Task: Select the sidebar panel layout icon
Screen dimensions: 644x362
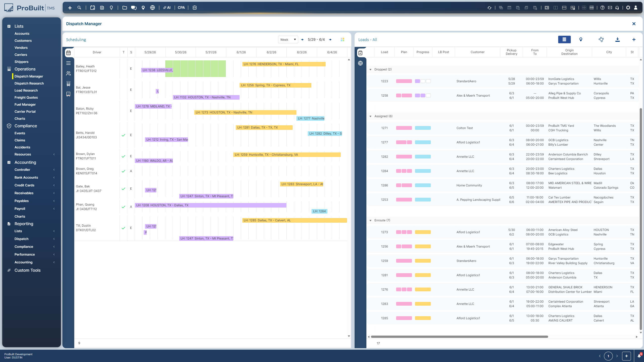Action: click(547, 8)
